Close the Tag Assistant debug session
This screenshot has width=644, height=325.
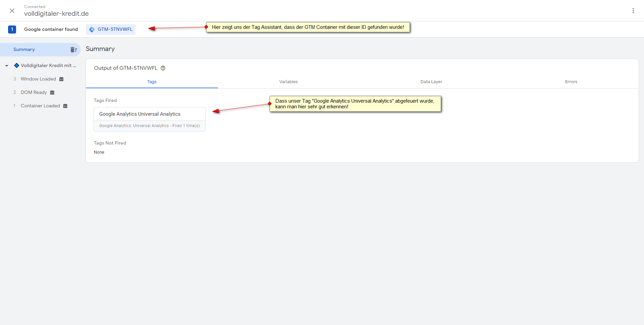click(x=12, y=11)
